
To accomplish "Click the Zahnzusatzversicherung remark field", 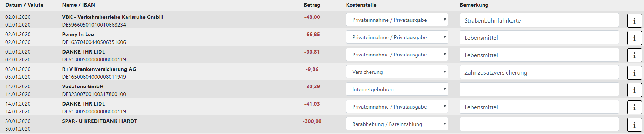I will point(539,72).
